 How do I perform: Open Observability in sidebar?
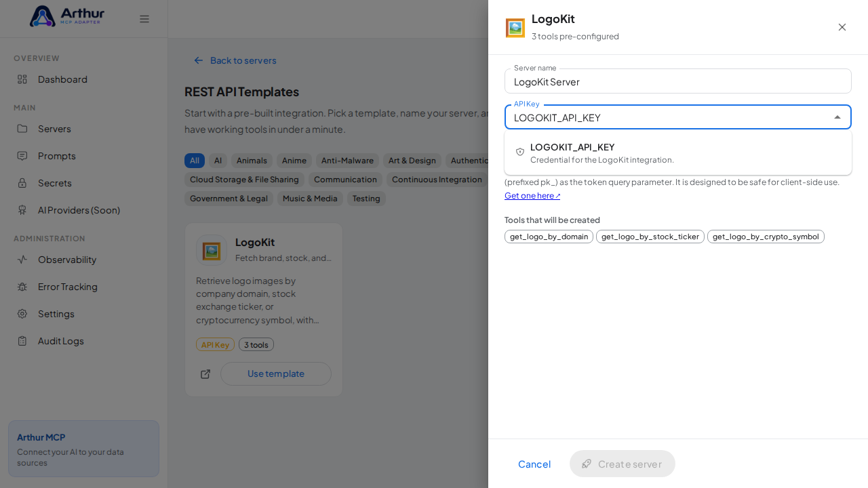tap(83, 260)
